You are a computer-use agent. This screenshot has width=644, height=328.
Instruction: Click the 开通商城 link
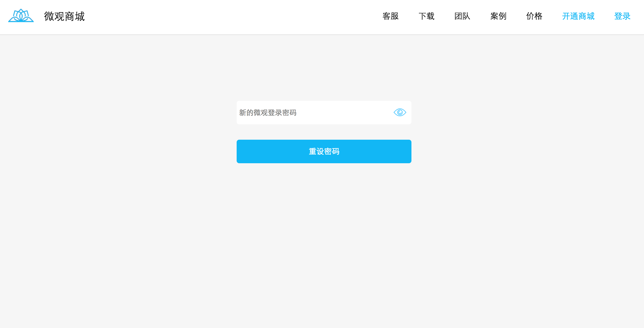(578, 16)
